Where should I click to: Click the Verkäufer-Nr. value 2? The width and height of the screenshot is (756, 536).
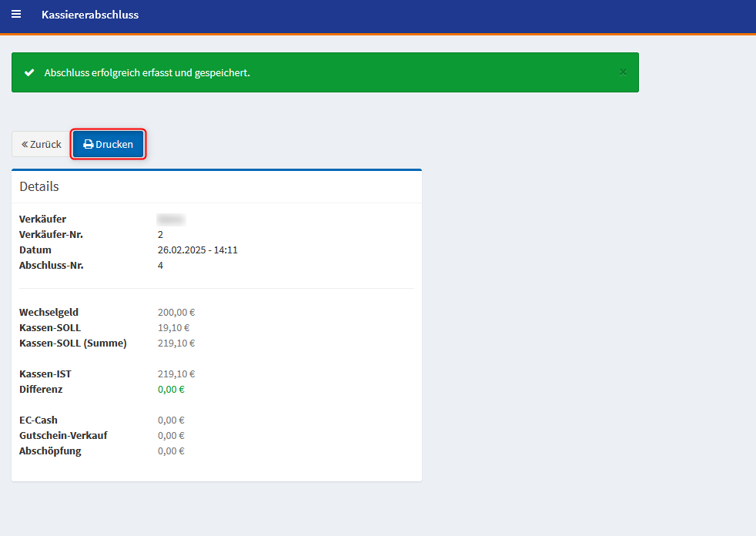coord(160,234)
